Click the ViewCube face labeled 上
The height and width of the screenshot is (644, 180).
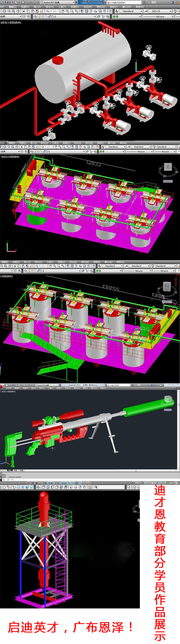coord(168,167)
